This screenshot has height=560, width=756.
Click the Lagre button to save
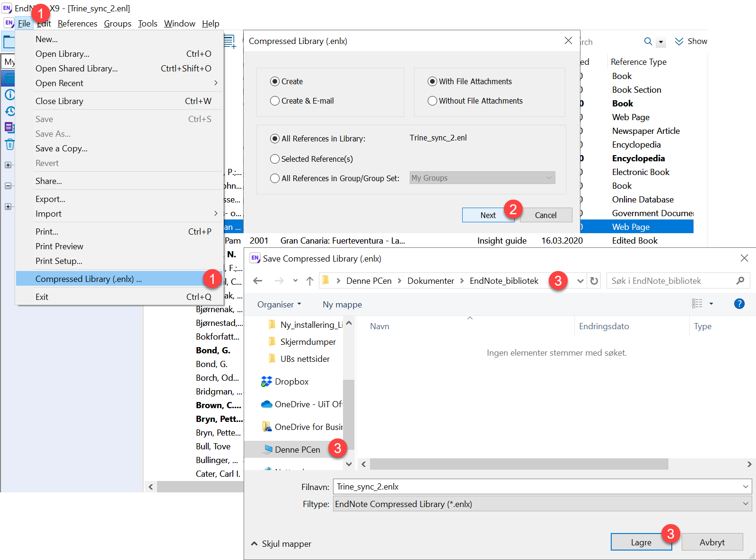tap(641, 542)
